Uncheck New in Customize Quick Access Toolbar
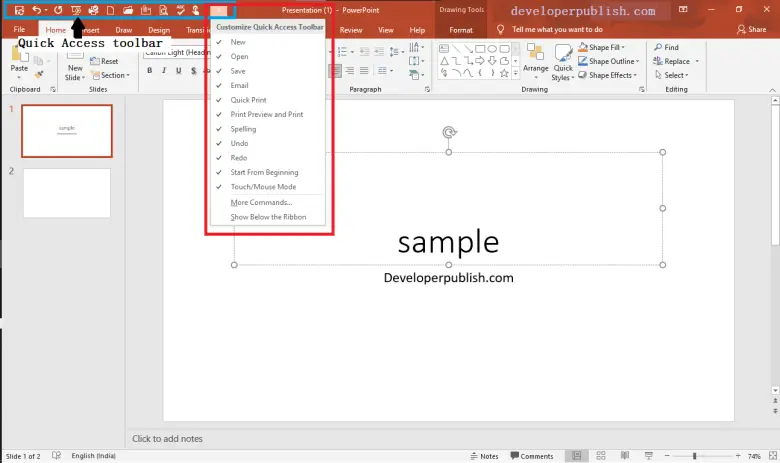Screen dimensions: 780x463 (268, 42)
